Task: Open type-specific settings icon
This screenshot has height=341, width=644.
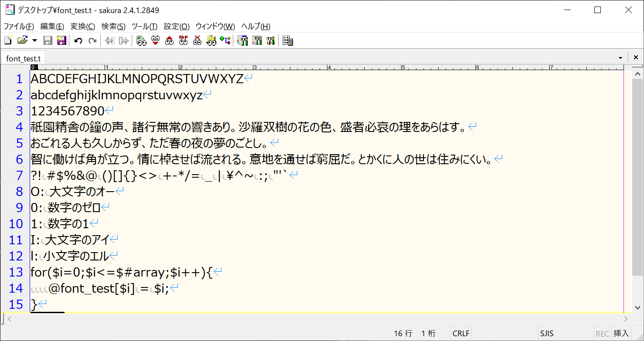Action: coord(256,41)
